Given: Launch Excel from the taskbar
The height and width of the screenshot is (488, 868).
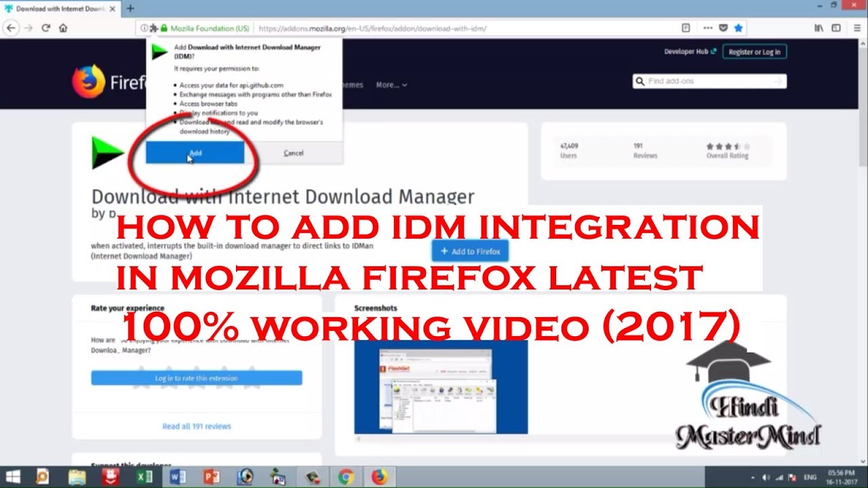Looking at the screenshot, I should (144, 476).
